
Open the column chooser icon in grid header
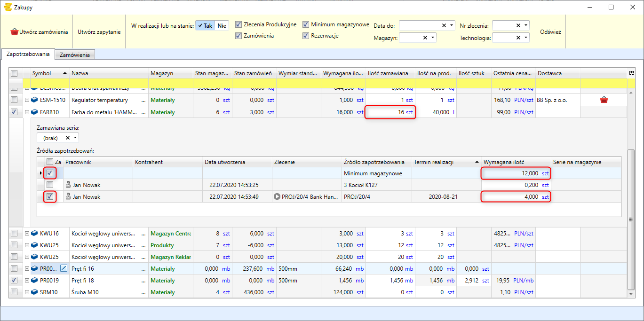coord(631,73)
